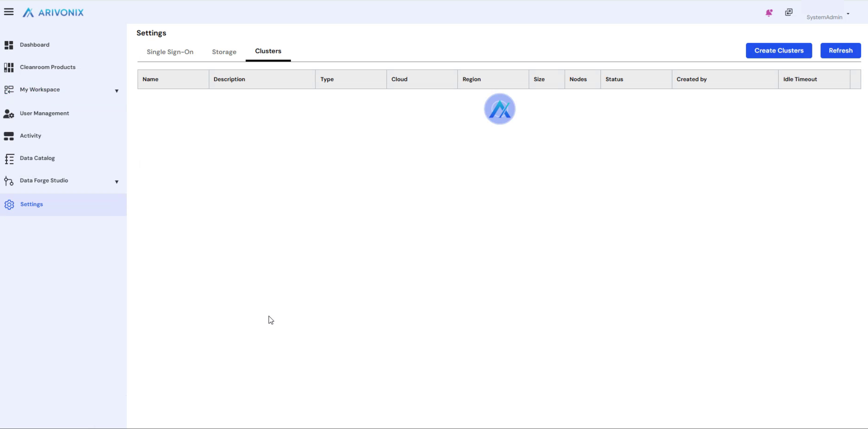Screen dimensions: 868x429
Task: Click the Cleanroom Products grid icon
Action: click(9, 67)
